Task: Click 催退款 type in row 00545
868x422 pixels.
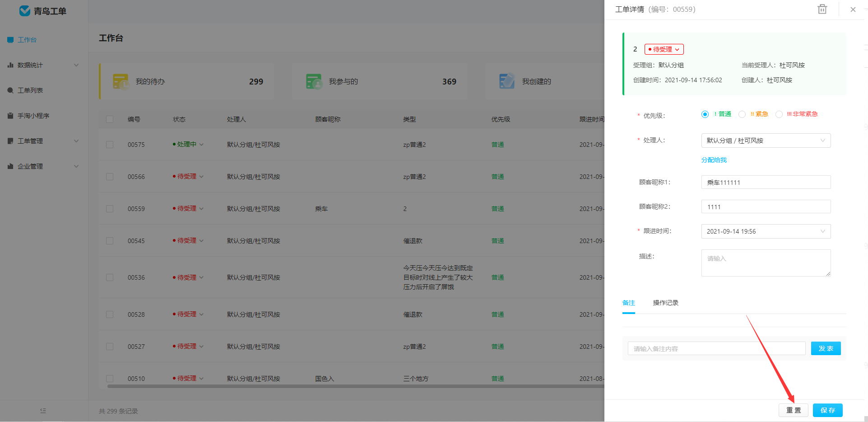Action: 413,241
